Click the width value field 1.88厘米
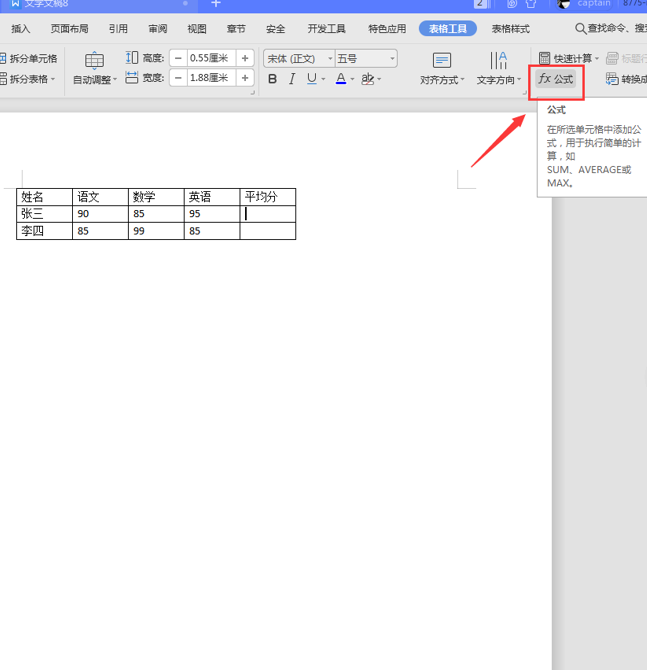The height and width of the screenshot is (670, 647). (x=211, y=78)
